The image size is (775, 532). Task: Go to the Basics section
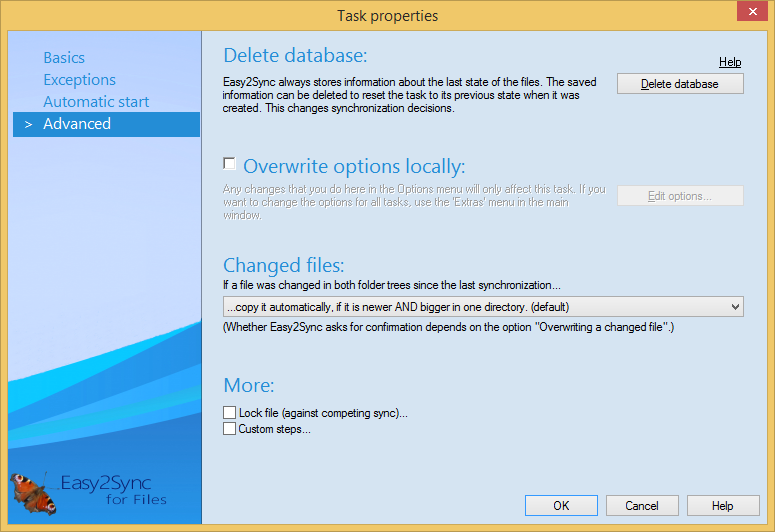tap(64, 58)
